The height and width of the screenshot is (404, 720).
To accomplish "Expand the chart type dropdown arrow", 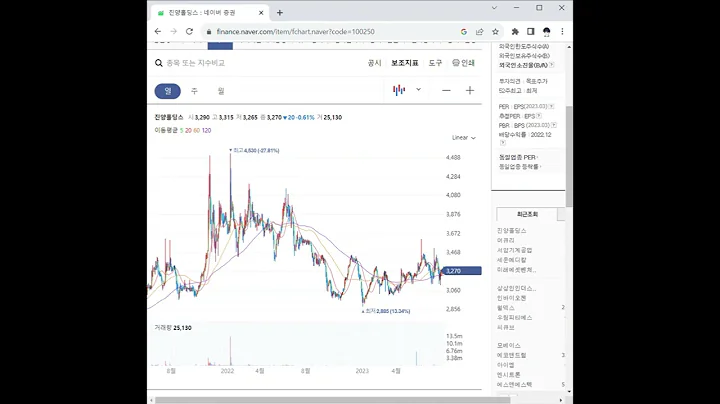I will [418, 90].
